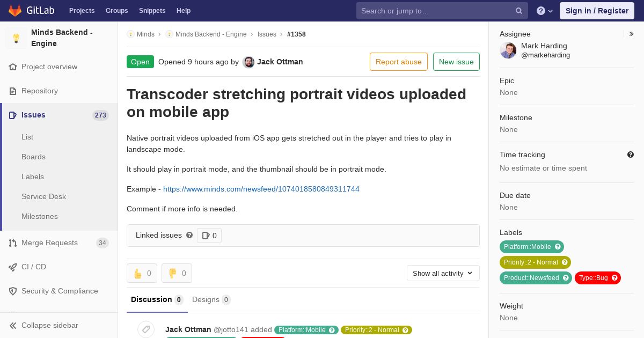Open CI / CD rocket icon
Viewport: 644px width, 338px height.
tap(13, 267)
